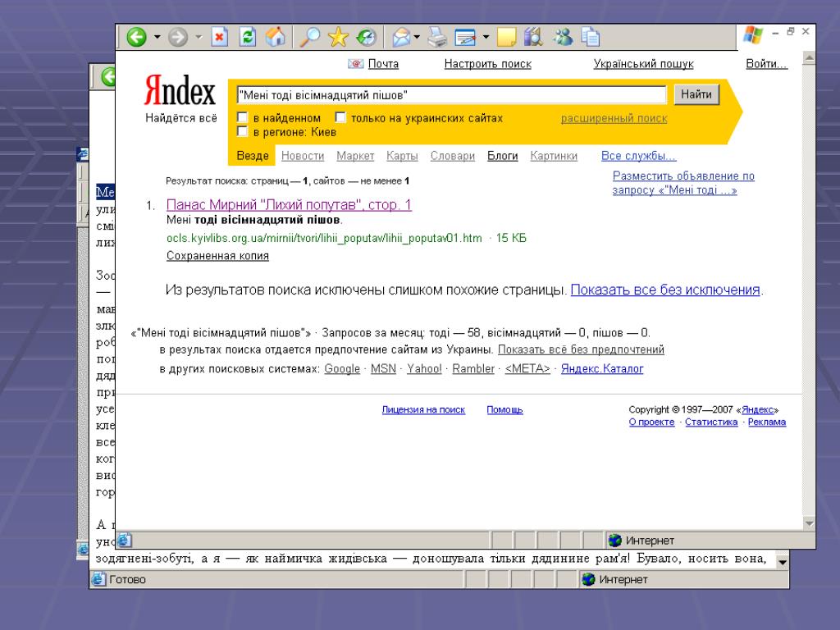Open the Помощь help link

pyautogui.click(x=504, y=410)
